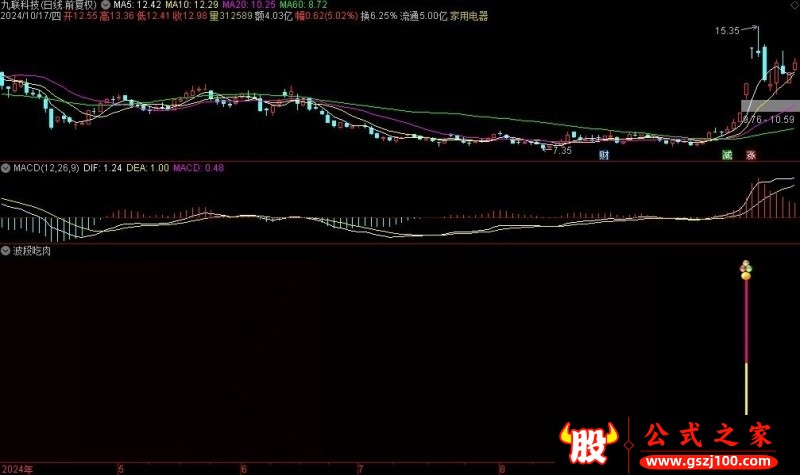This screenshot has width=800, height=475.
Task: Click the tall signal bar in 波段吃肉 panel
Action: click(746, 347)
